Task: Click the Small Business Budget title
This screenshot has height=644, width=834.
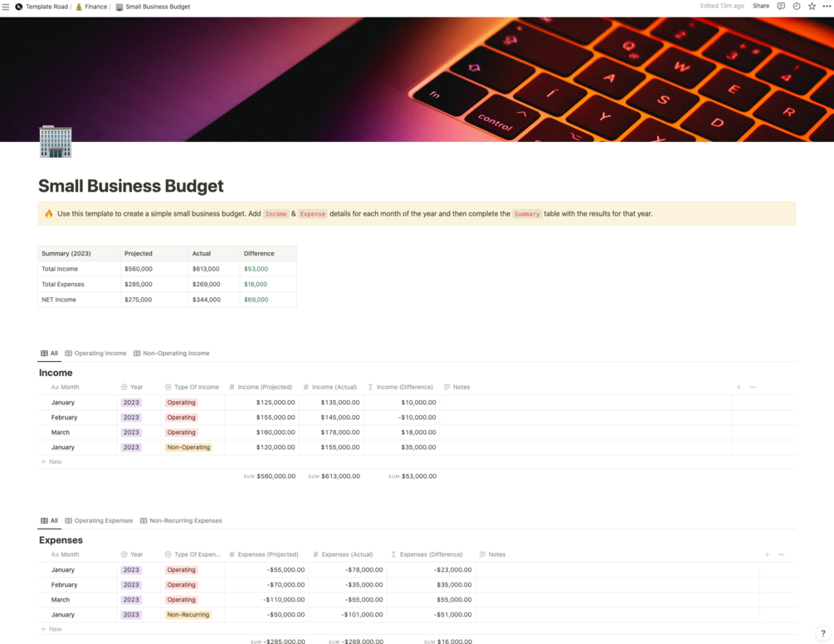Action: (x=131, y=186)
